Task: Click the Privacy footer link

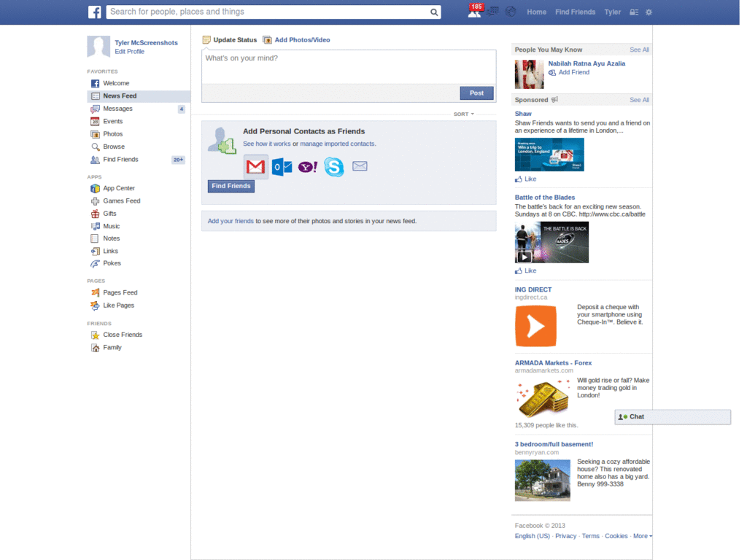Action: (565, 536)
